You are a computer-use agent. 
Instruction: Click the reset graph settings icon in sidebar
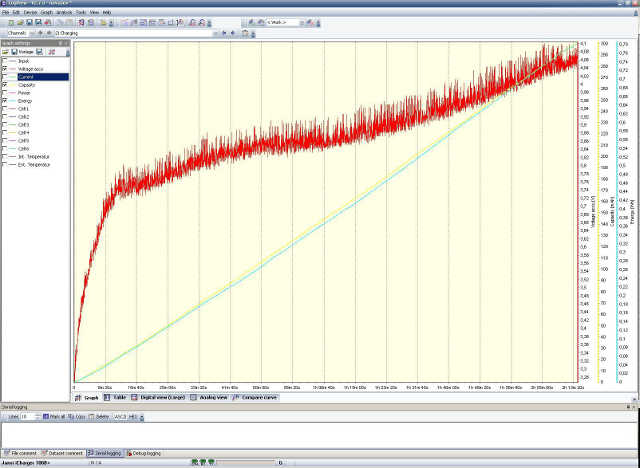[x=50, y=52]
